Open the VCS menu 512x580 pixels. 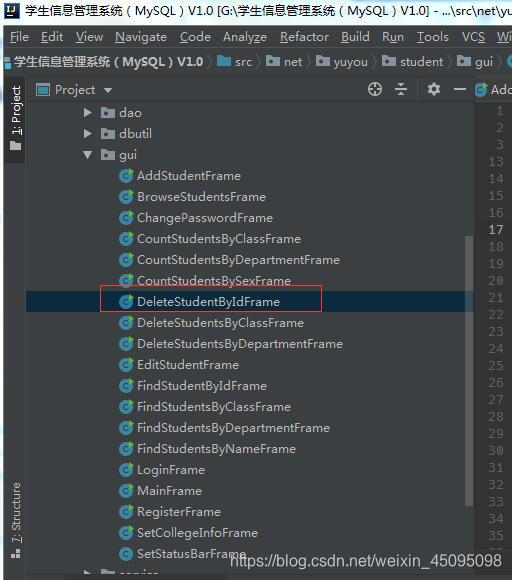[473, 37]
